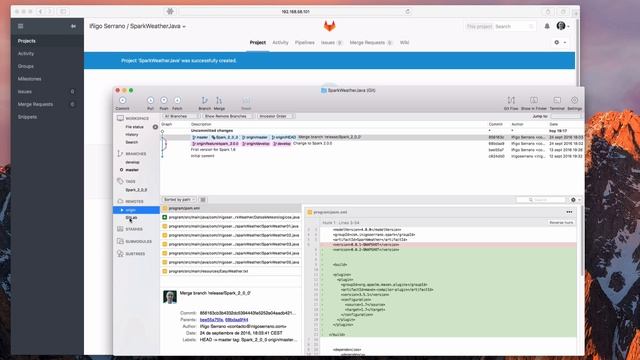Screen dimensions: 640x360
Task: Switch to the GitLab Merge Requests tab
Action: pyautogui.click(x=370, y=42)
